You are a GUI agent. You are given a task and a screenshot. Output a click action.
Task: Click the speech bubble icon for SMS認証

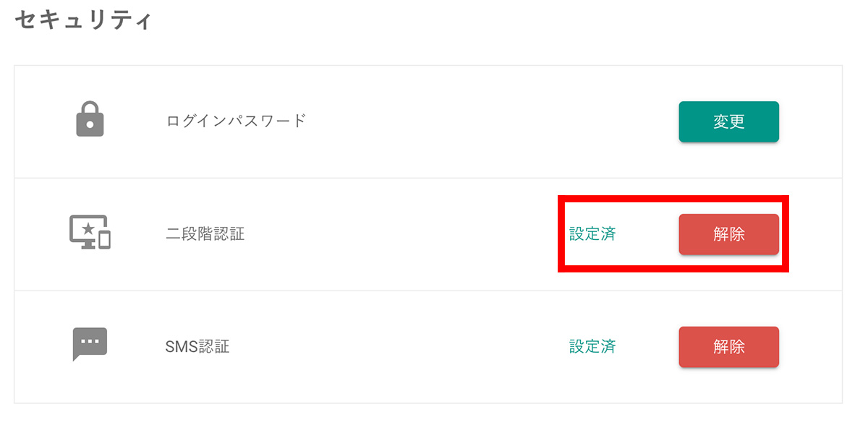pos(90,344)
